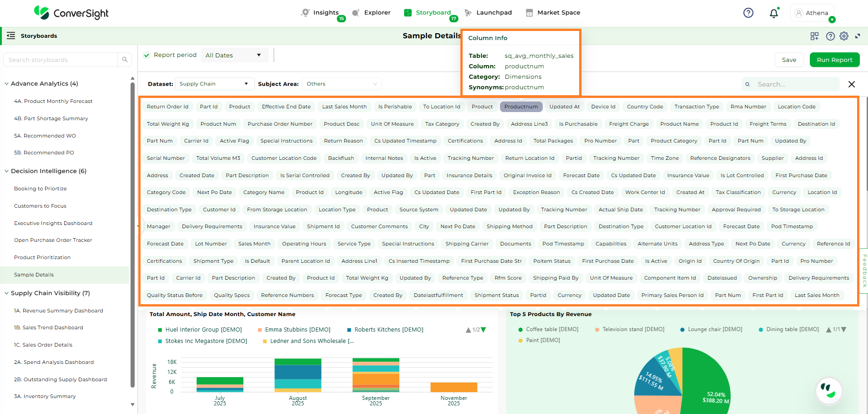Select the Productnum column chip

coord(521,107)
